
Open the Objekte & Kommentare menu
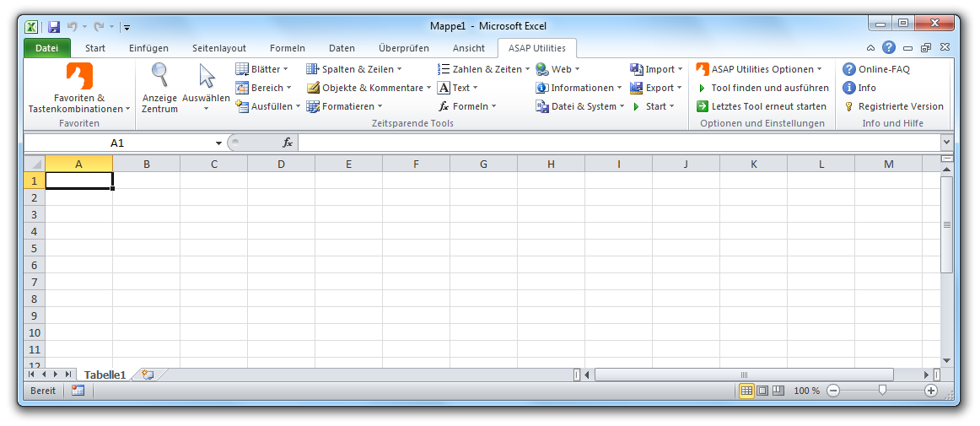click(x=369, y=88)
